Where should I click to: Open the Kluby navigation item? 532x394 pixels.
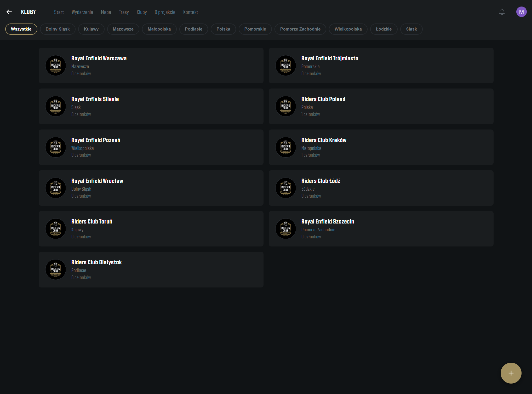click(142, 12)
